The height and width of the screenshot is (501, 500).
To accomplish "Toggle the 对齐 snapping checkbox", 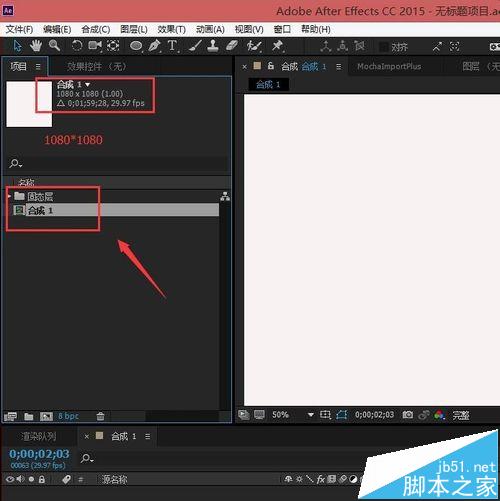I will coord(384,47).
